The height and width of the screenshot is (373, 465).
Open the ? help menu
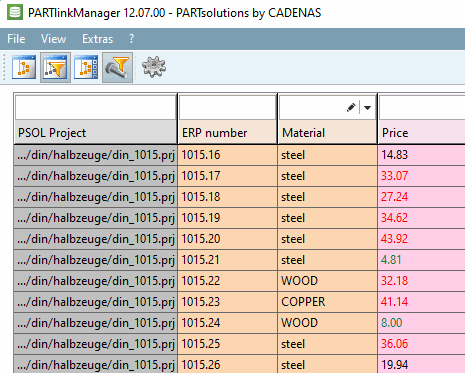(132, 39)
